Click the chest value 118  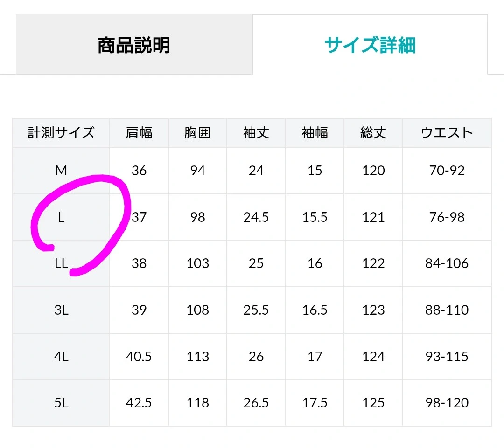point(198,403)
